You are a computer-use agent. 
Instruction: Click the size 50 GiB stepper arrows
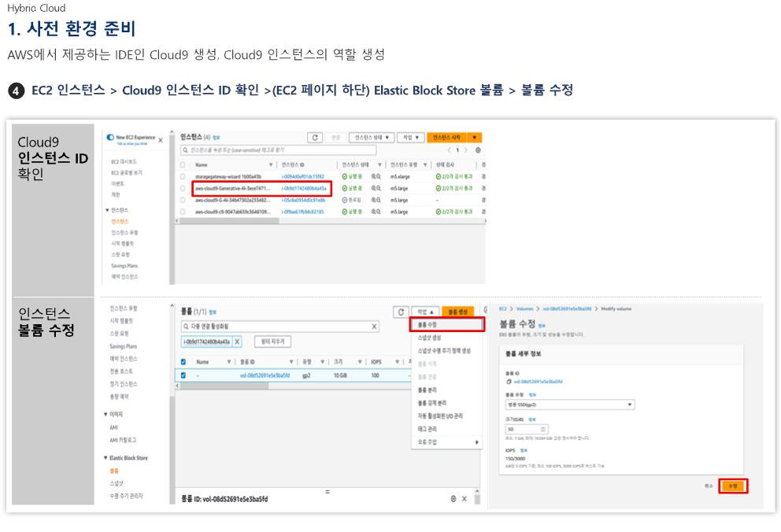[x=543, y=428]
